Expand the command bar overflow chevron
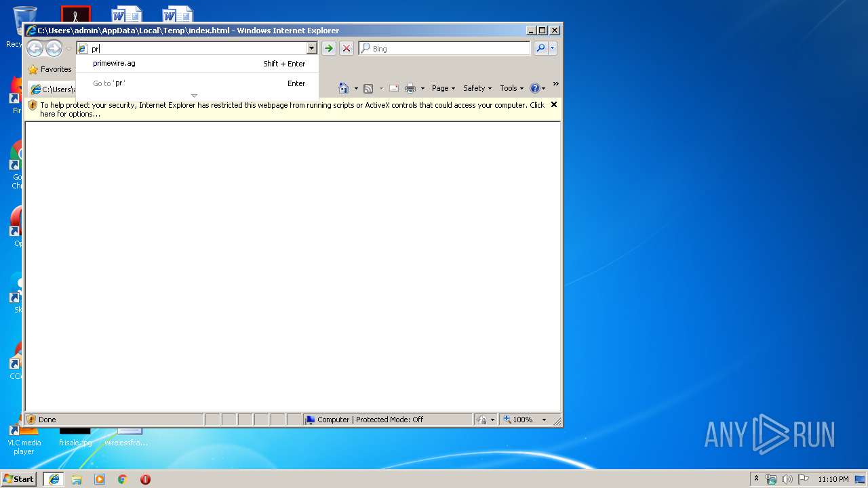Image resolution: width=868 pixels, height=488 pixels. pyautogui.click(x=555, y=84)
